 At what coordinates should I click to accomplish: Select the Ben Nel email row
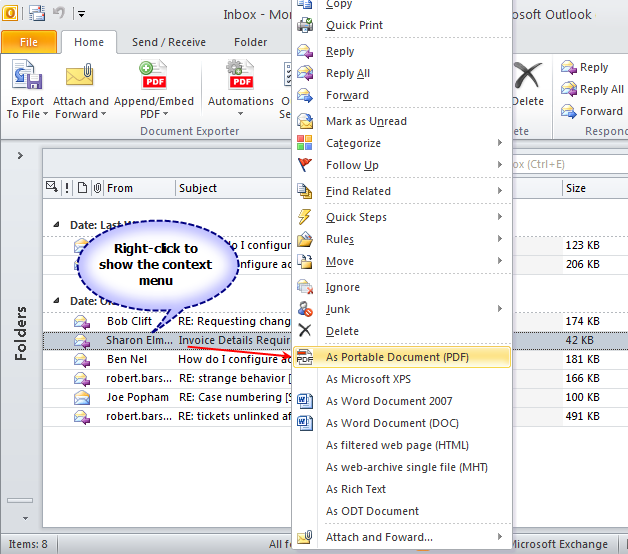point(167,359)
